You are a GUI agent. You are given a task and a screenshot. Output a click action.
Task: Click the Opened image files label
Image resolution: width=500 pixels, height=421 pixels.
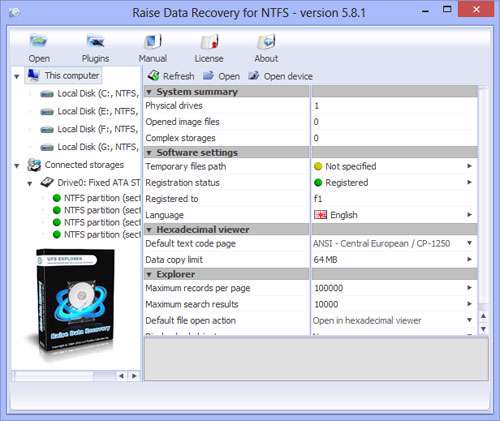[x=182, y=122]
